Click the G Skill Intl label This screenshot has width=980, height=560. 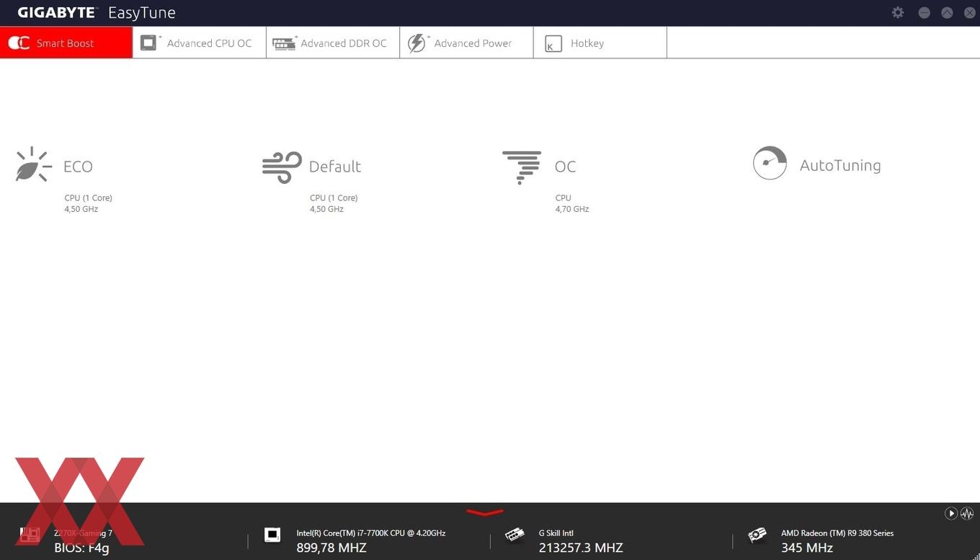pos(556,533)
